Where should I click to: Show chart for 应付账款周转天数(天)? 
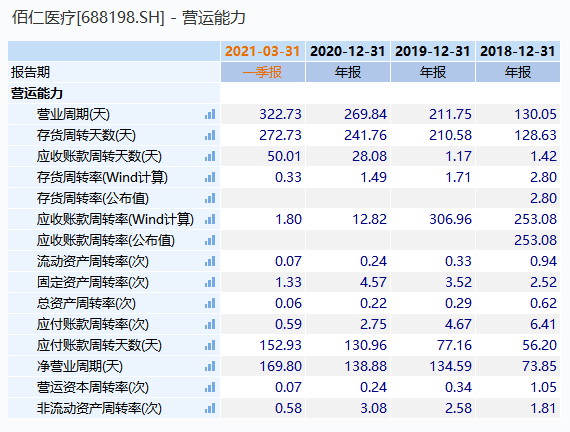tap(210, 345)
